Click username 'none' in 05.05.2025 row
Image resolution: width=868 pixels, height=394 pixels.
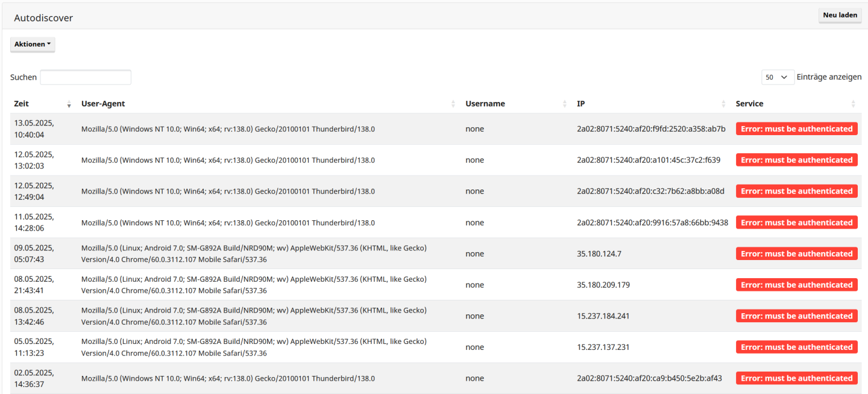474,348
